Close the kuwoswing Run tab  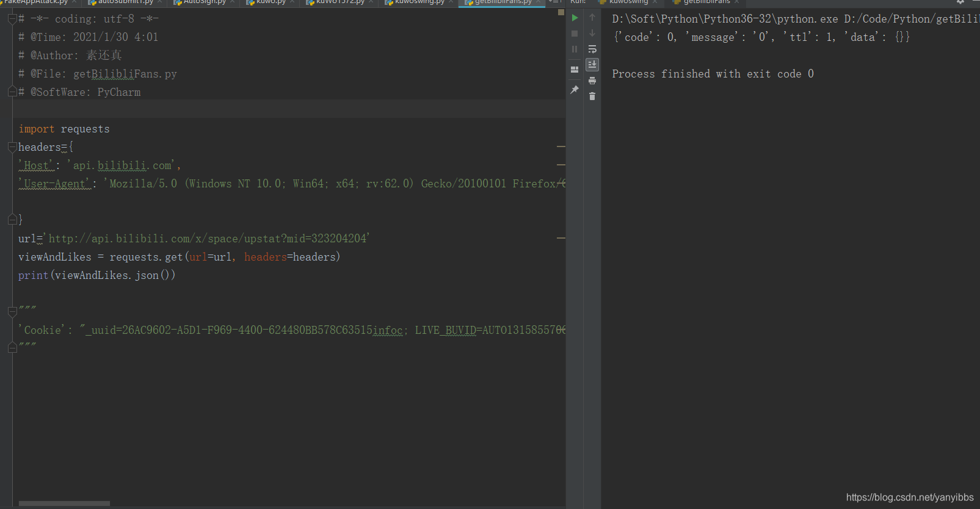[655, 2]
